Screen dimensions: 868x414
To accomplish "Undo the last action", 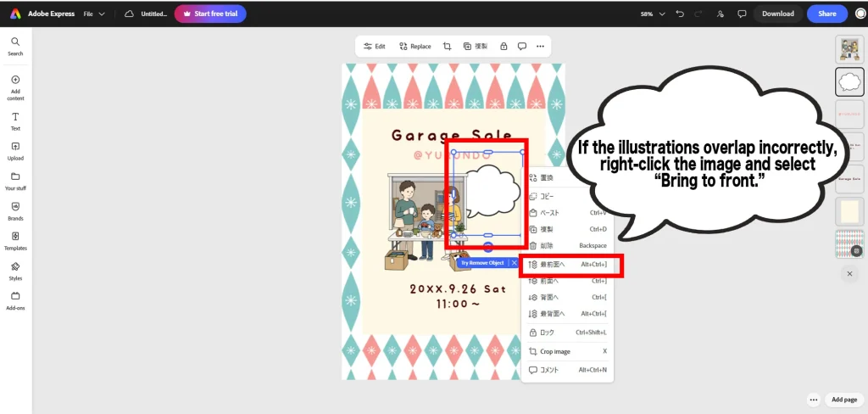I will (680, 14).
